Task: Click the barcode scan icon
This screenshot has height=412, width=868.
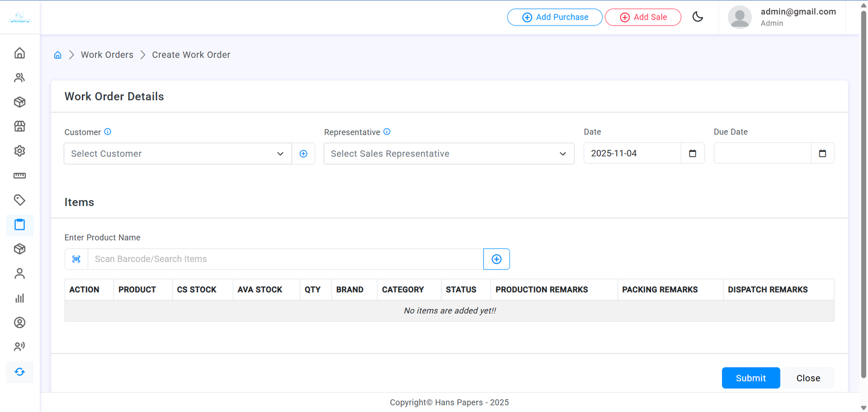Action: [x=76, y=259]
